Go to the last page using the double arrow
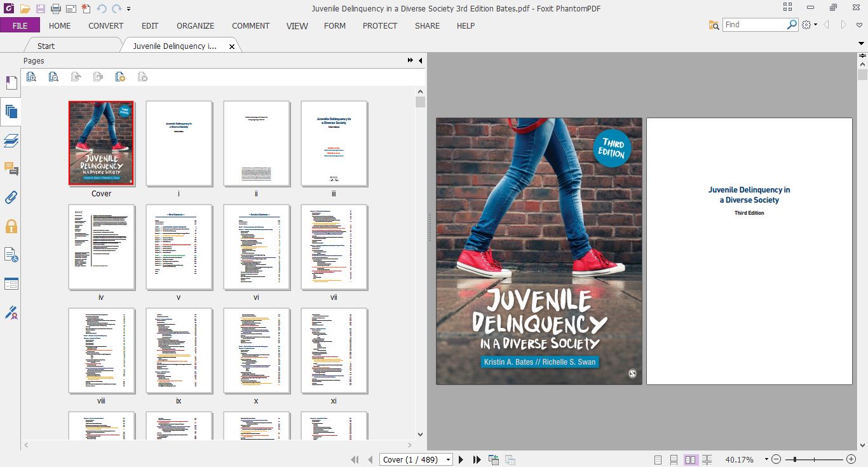The height and width of the screenshot is (467, 868). (477, 459)
